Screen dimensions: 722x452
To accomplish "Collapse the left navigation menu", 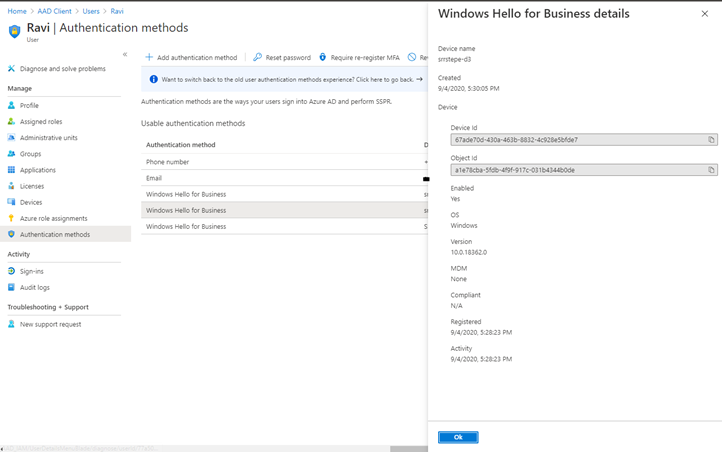I will [125, 54].
